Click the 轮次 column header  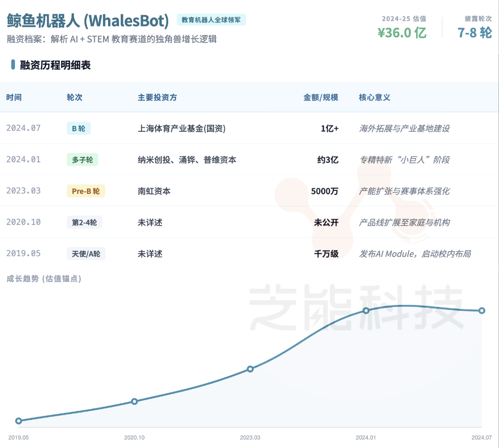tap(74, 97)
